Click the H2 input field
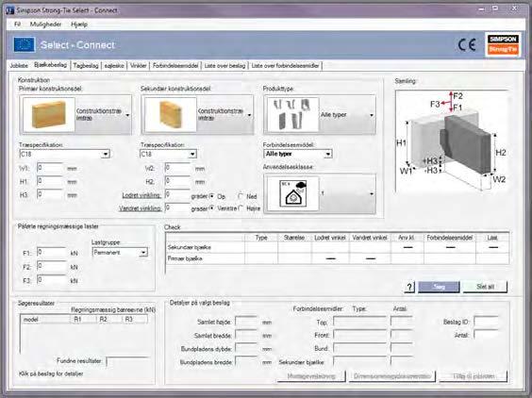The height and width of the screenshot is (398, 532). click(177, 181)
